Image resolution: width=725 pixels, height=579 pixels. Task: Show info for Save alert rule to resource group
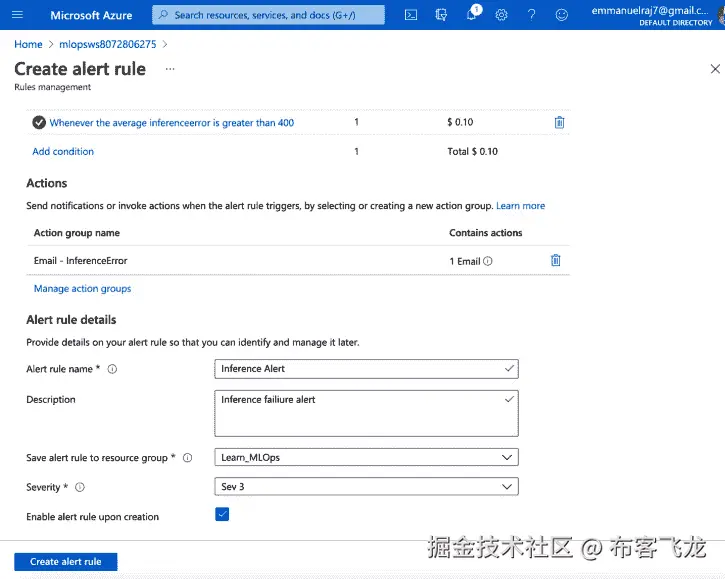coord(187,458)
